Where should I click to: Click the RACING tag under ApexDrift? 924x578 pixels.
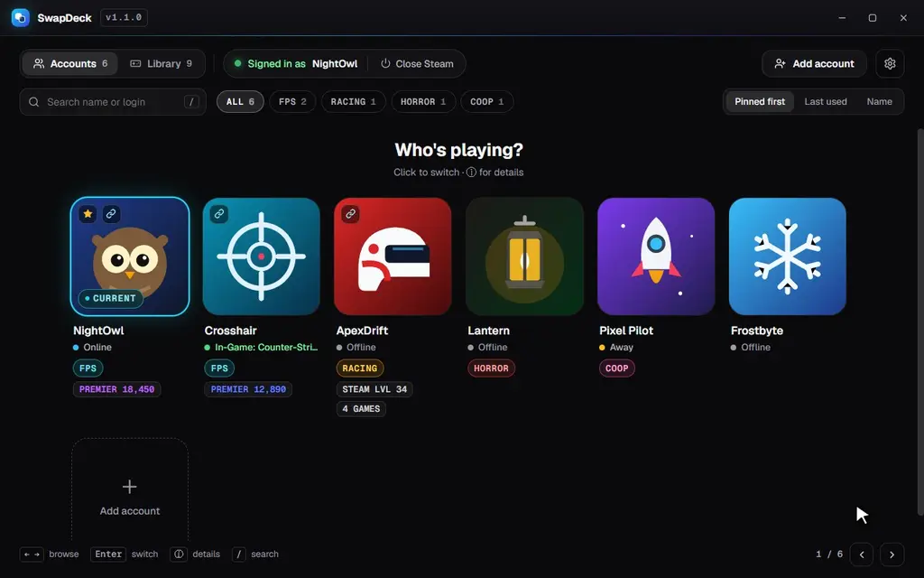[359, 368]
